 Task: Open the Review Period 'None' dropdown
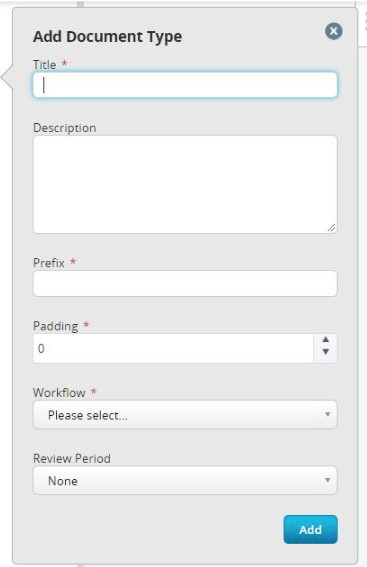tap(185, 481)
